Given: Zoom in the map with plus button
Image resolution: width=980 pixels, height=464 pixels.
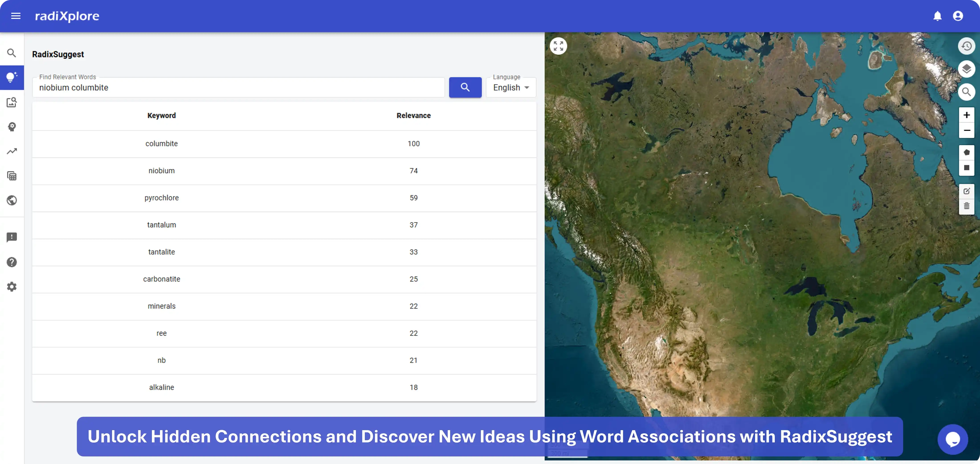Looking at the screenshot, I should [x=966, y=115].
